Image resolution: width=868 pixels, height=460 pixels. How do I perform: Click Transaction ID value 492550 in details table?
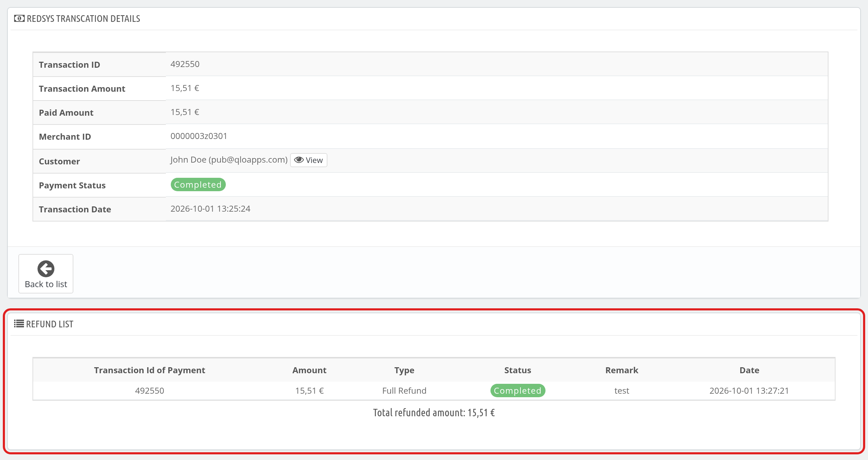click(185, 64)
